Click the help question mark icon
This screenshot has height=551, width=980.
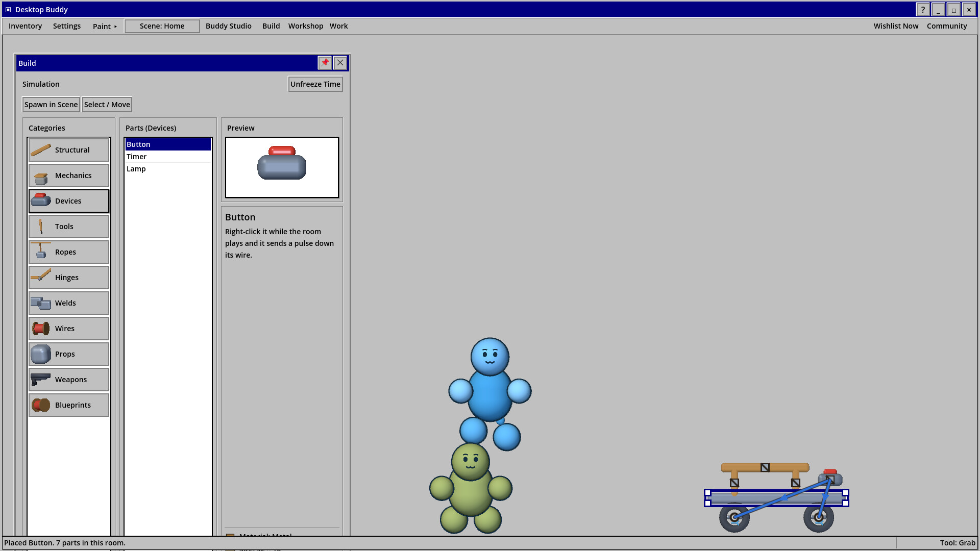click(923, 10)
